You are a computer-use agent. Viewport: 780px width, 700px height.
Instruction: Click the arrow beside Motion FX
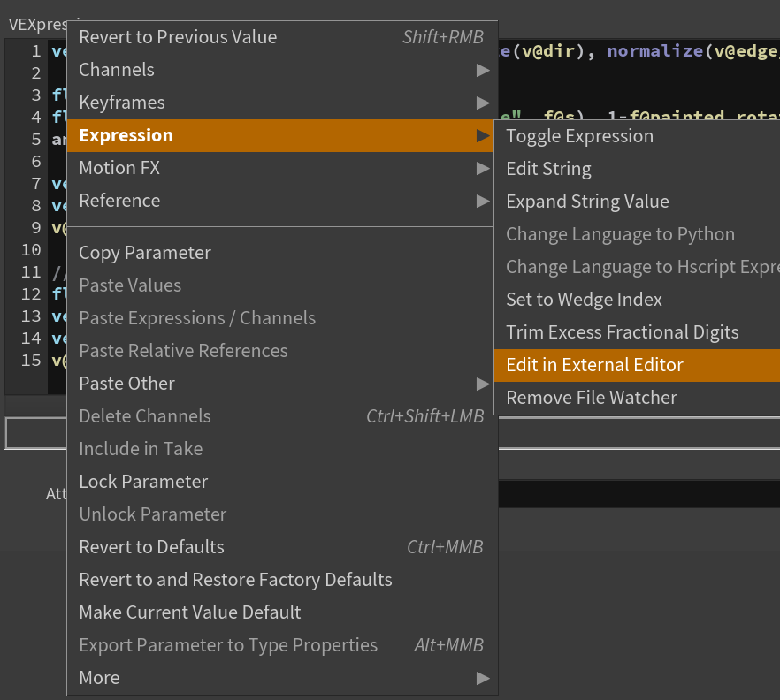tap(483, 169)
